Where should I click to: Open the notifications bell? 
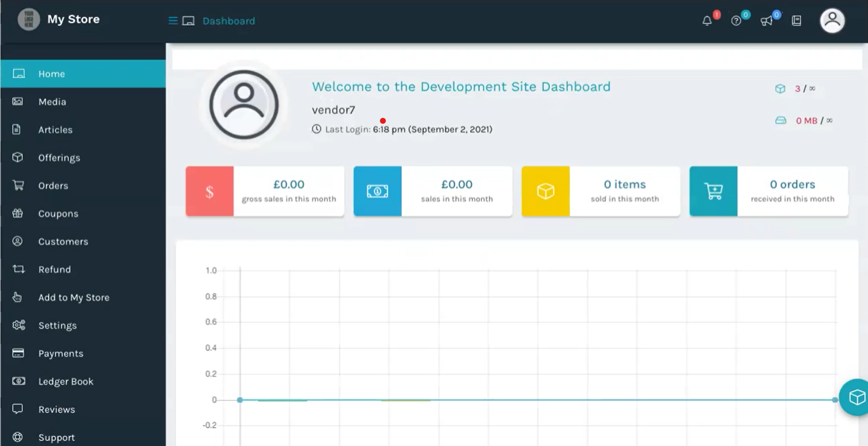click(707, 21)
